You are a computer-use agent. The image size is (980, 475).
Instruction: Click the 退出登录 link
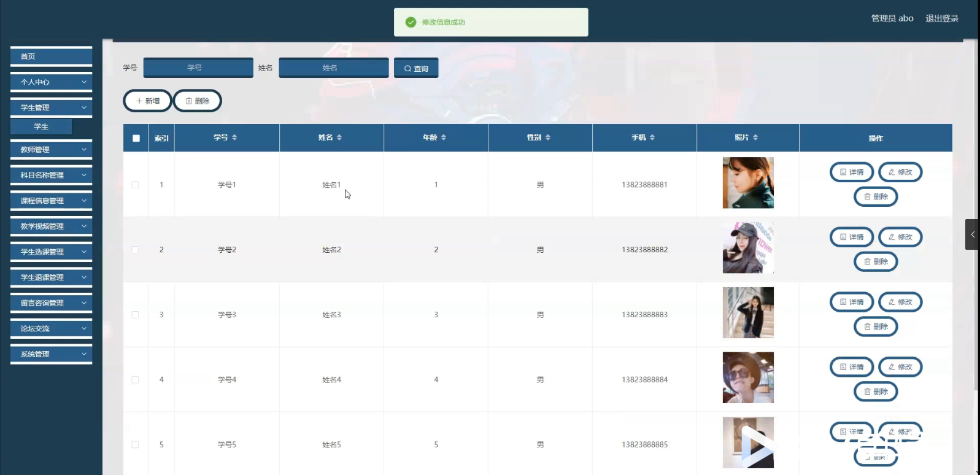point(941,18)
